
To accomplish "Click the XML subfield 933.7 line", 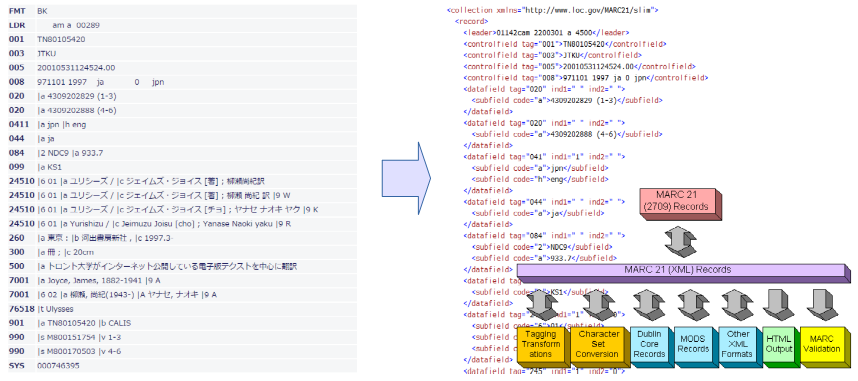I will (x=543, y=258).
